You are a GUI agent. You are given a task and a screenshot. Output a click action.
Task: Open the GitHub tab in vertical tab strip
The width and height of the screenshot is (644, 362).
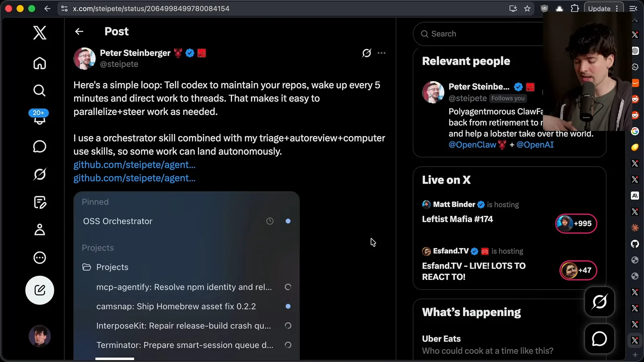635,244
